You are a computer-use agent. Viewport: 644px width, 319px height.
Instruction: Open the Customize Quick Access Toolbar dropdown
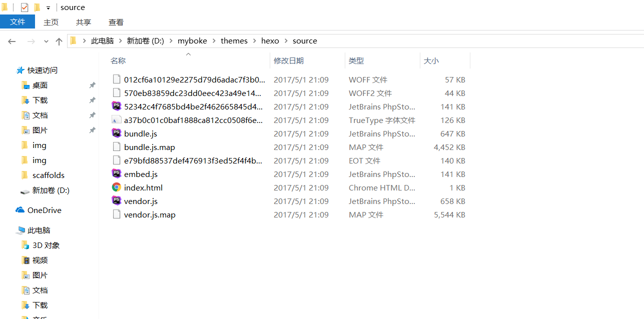(x=48, y=8)
